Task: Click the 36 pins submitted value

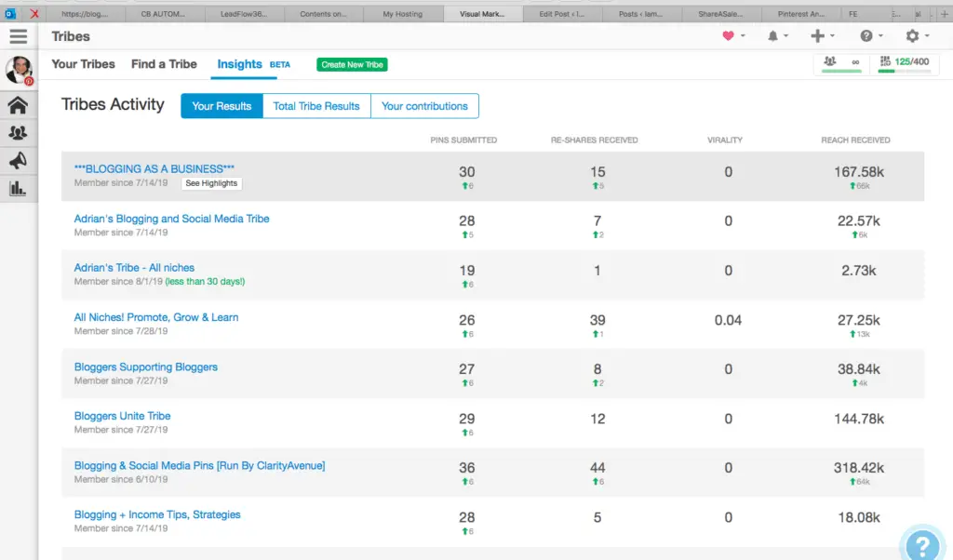Action: point(467,468)
